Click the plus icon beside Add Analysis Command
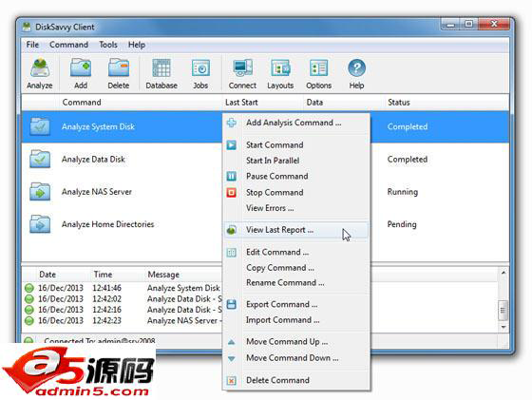The width and height of the screenshot is (532, 400). (232, 123)
